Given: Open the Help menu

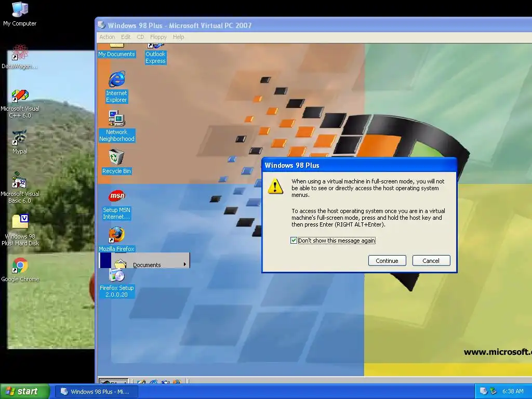Looking at the screenshot, I should 179,37.
